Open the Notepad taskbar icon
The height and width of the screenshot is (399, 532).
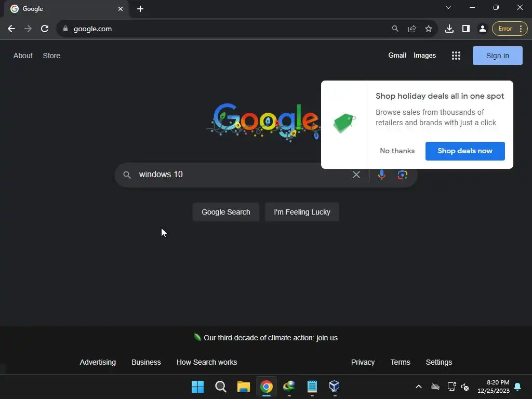[x=312, y=387]
